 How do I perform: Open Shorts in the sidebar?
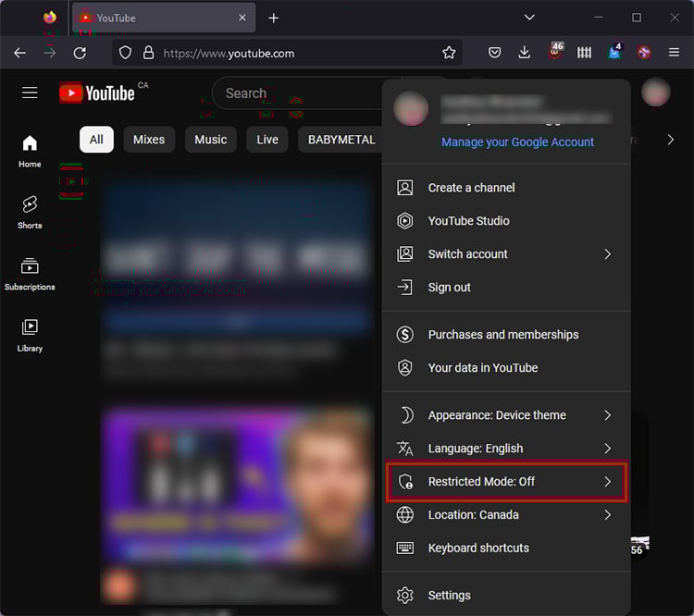[x=30, y=213]
